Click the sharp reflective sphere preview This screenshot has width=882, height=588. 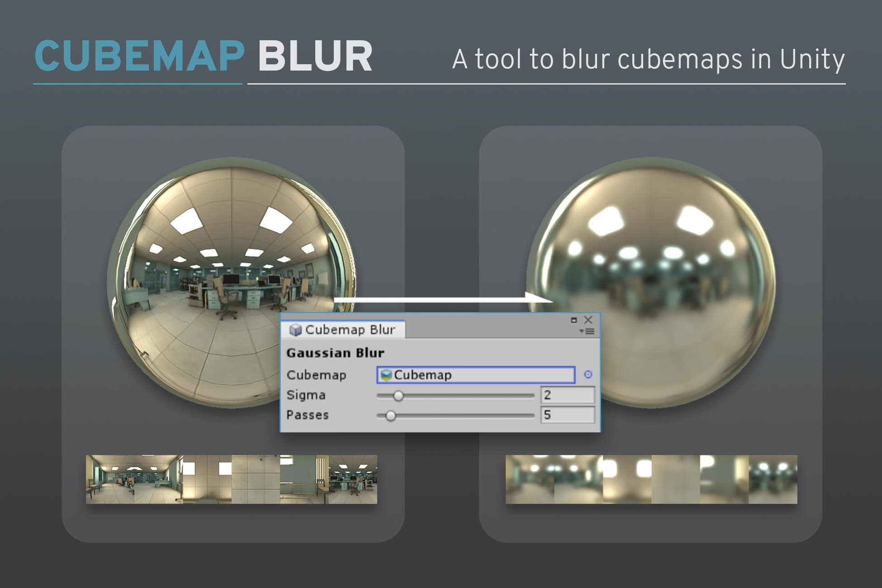(x=232, y=283)
